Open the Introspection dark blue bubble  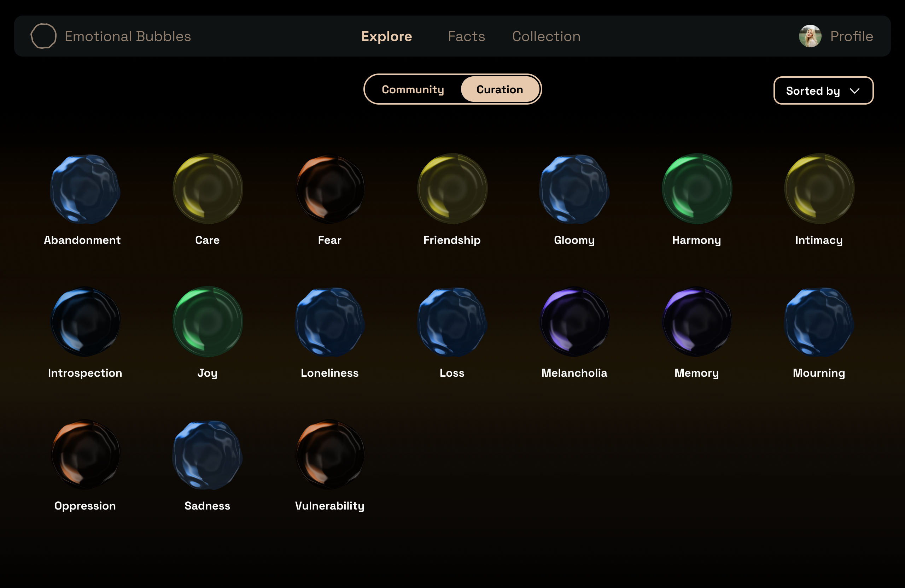[x=85, y=322]
